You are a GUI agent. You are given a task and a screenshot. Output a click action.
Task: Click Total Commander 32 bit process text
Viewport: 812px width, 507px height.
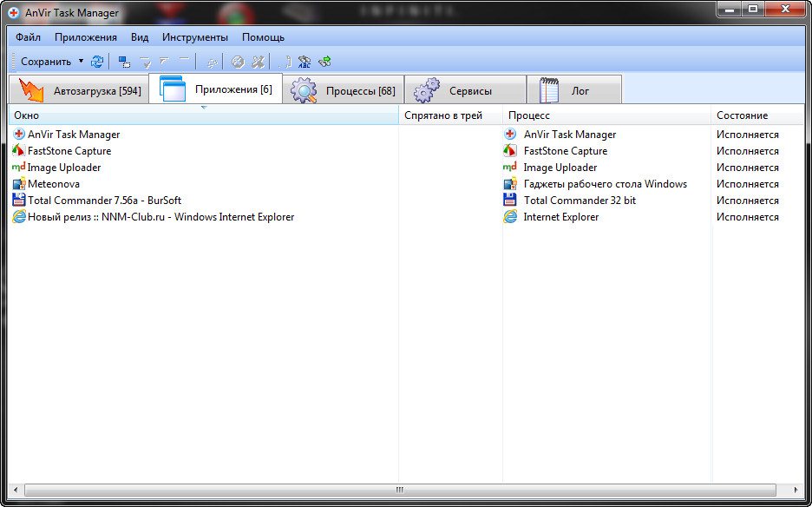[580, 200]
